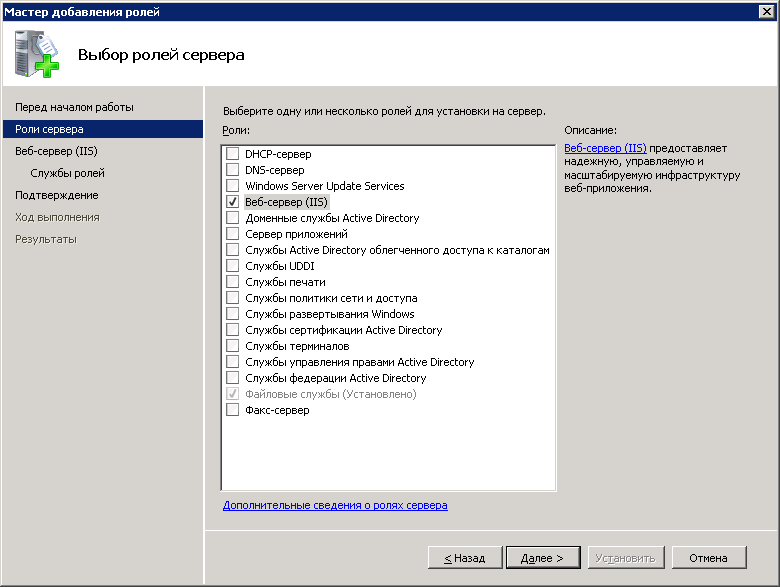Click the disabled Установить button
The image size is (780, 587).
pos(625,558)
